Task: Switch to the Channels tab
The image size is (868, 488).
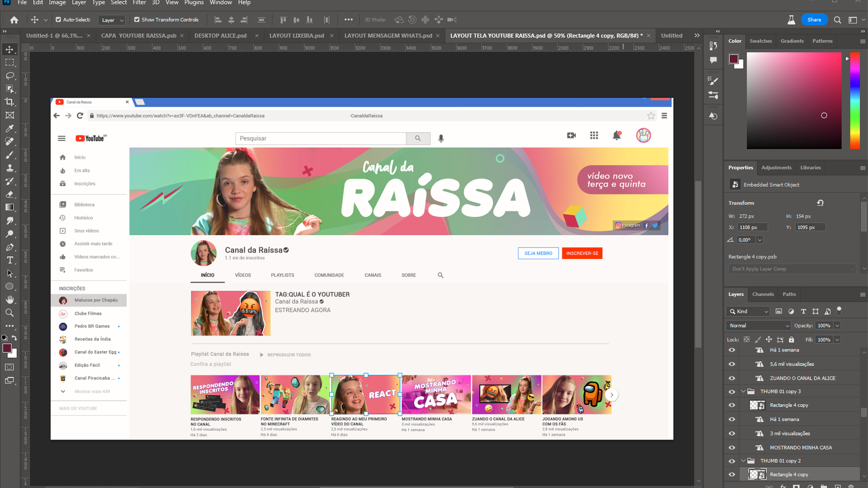Action: click(763, 294)
